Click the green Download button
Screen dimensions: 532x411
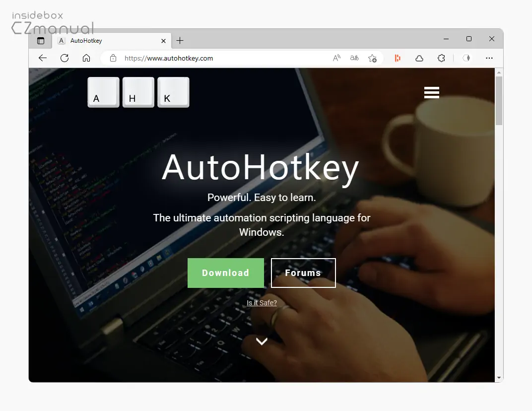pyautogui.click(x=226, y=273)
